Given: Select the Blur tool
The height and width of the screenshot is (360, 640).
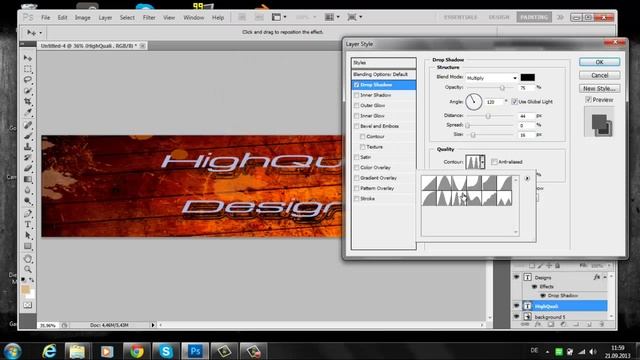Looking at the screenshot, I should point(28,190).
